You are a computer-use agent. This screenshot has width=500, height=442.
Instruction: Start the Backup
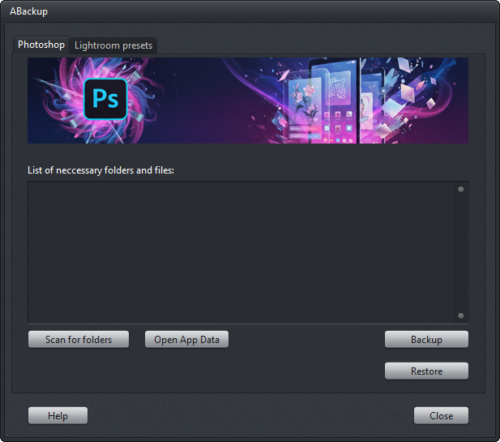tap(427, 339)
